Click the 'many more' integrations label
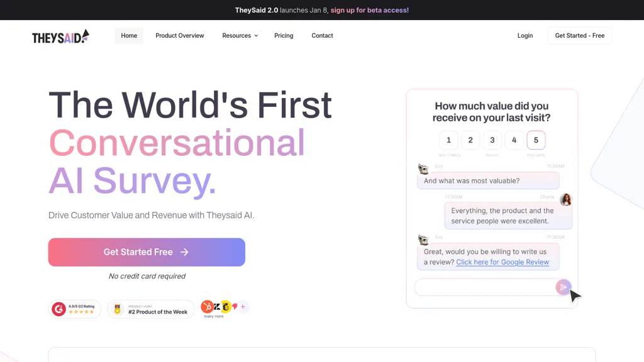 [x=214, y=317]
